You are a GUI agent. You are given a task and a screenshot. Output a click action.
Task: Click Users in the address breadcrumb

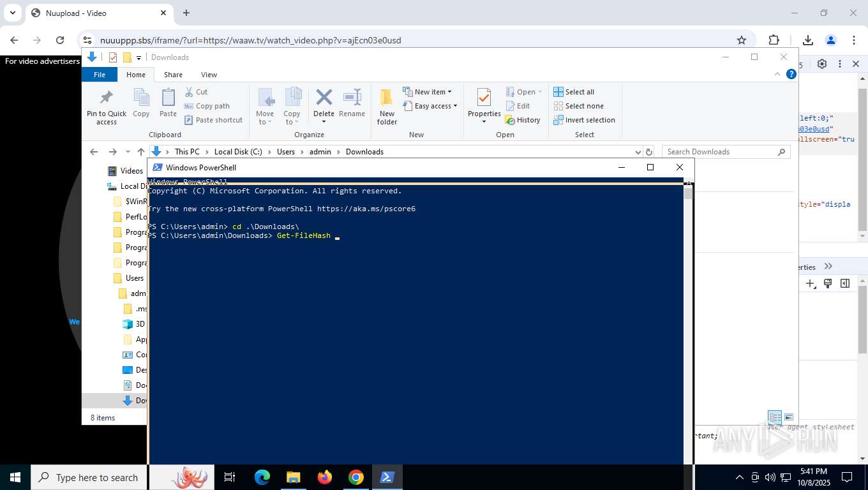(286, 152)
